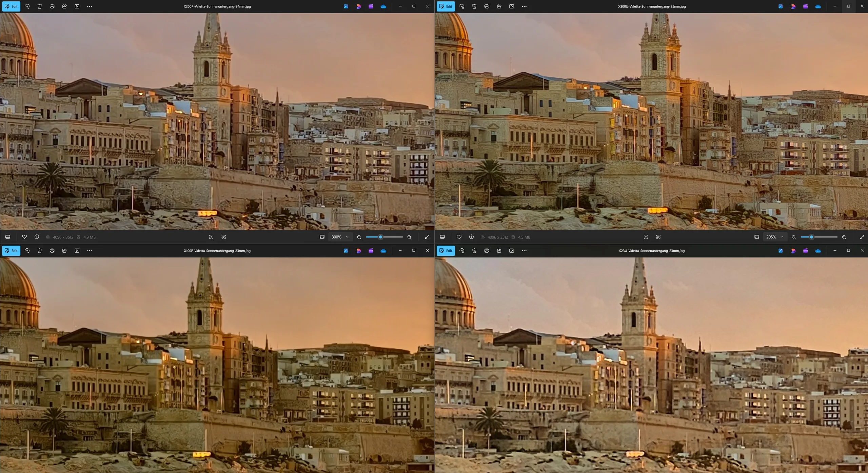868x473 pixels.
Task: Zoom in on the X300P image
Action: pyautogui.click(x=409, y=237)
